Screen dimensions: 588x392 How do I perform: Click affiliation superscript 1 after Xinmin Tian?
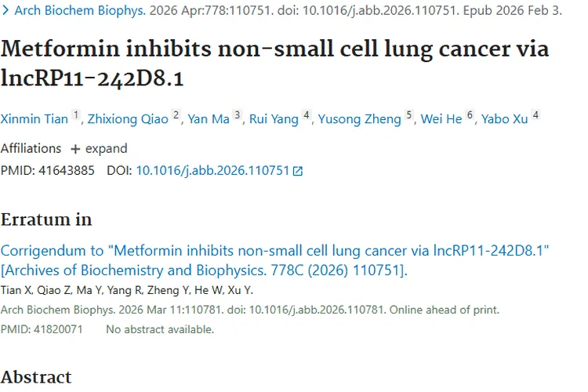(76, 115)
